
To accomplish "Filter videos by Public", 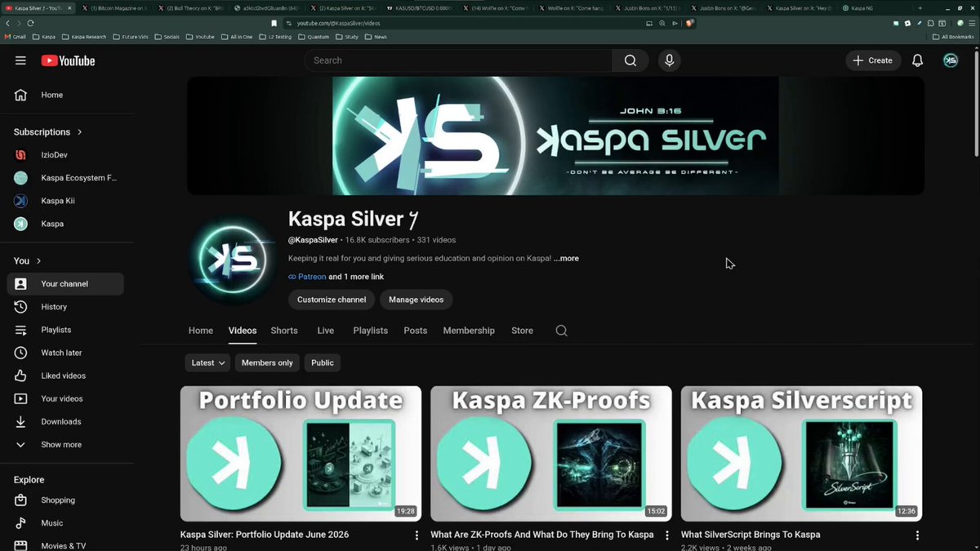I will (x=323, y=362).
